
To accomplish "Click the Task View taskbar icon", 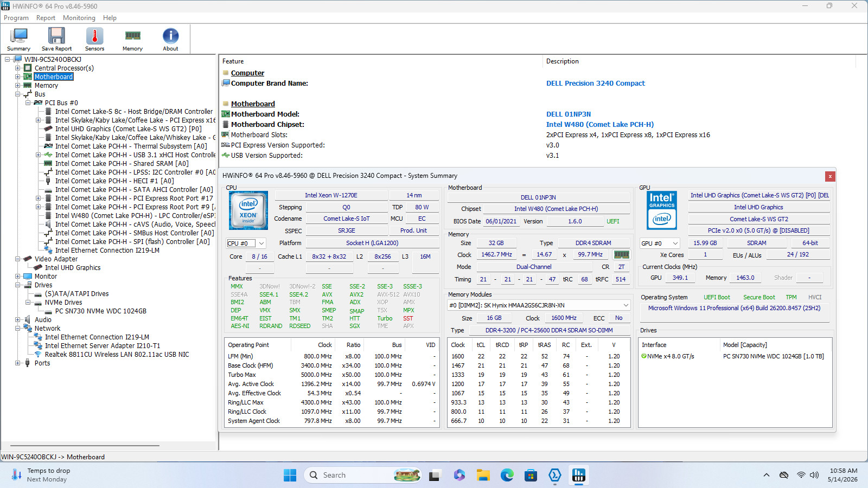I will 435,475.
